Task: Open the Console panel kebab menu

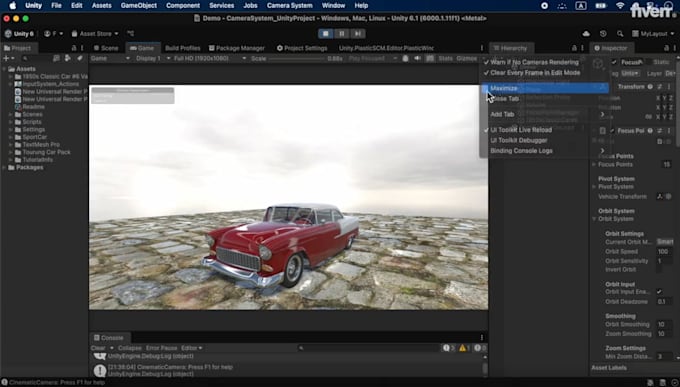Action: click(x=482, y=338)
